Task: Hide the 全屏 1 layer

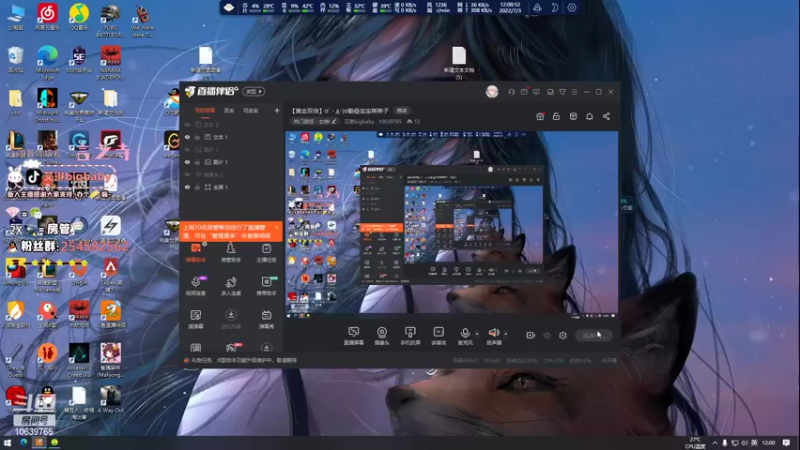Action: coord(187,187)
